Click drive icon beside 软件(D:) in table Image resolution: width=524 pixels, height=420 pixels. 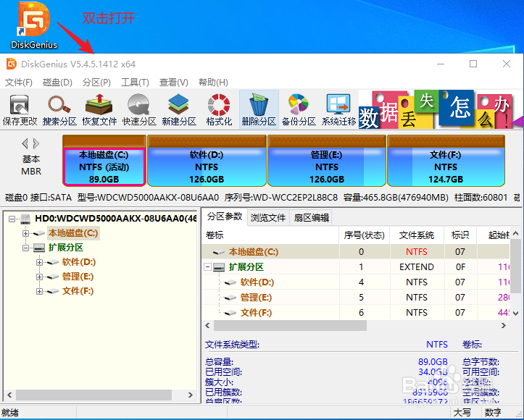(x=230, y=282)
